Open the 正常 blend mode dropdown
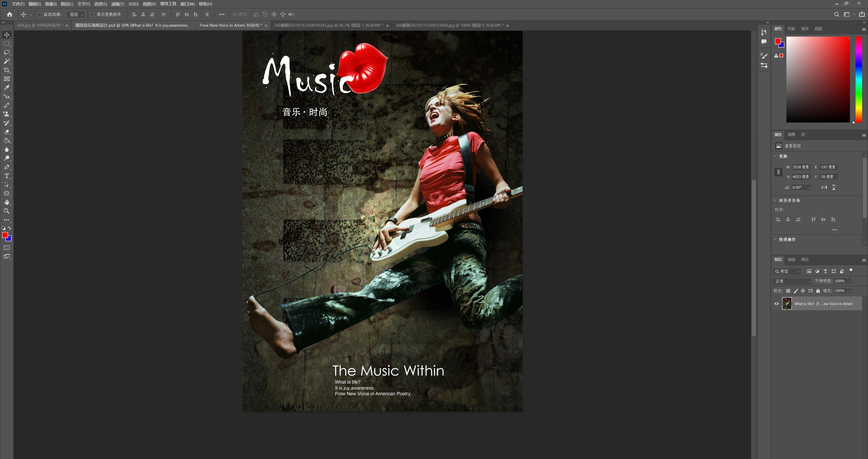Image resolution: width=868 pixels, height=459 pixels. [793, 281]
